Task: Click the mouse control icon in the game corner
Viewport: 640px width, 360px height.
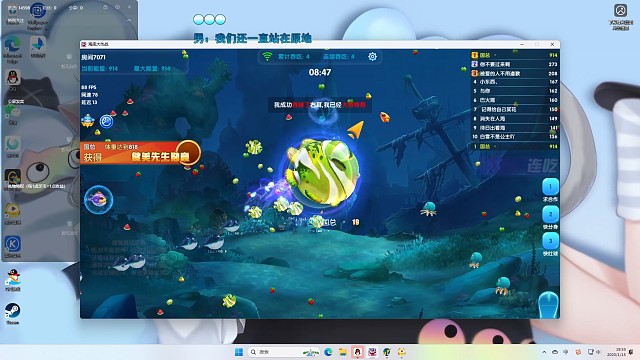Action: [548, 305]
